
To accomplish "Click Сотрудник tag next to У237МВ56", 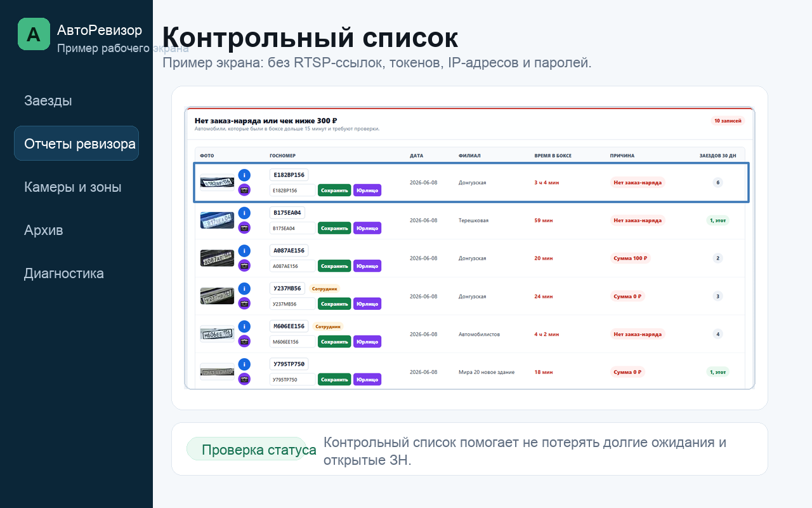I will pyautogui.click(x=325, y=288).
